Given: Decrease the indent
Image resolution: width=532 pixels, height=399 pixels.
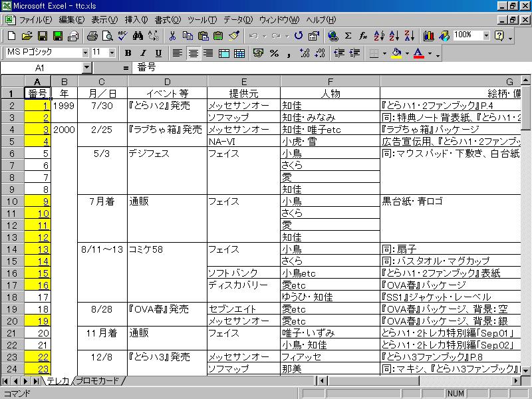Looking at the screenshot, I should click(x=339, y=53).
